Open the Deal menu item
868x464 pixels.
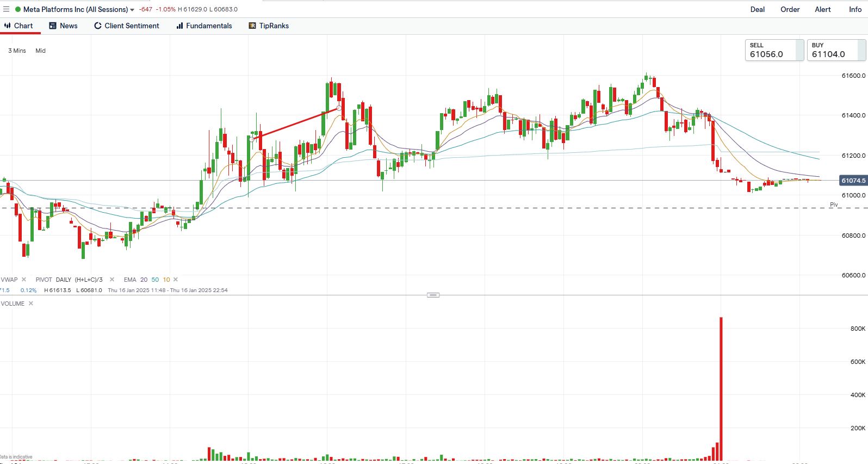[x=757, y=9]
